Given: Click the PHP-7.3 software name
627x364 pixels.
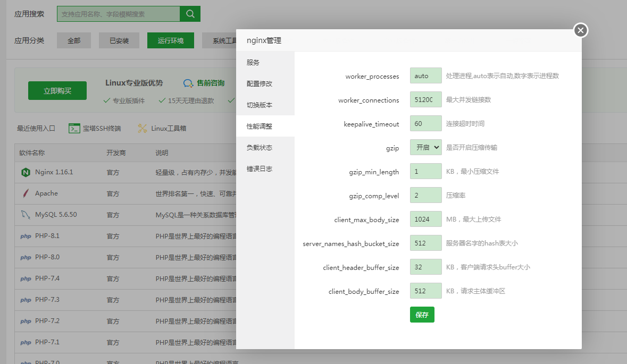Looking at the screenshot, I should (x=47, y=299).
